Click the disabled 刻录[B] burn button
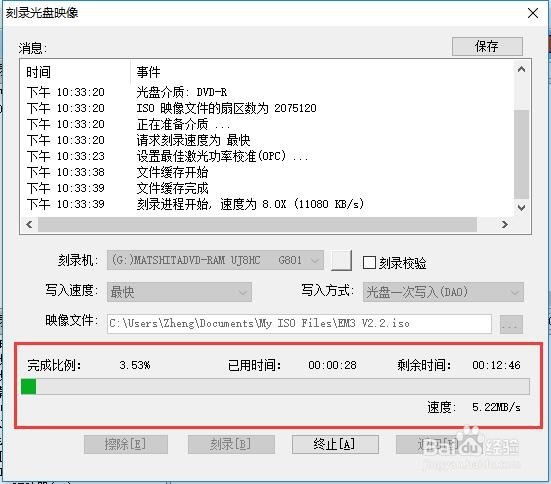 click(231, 445)
